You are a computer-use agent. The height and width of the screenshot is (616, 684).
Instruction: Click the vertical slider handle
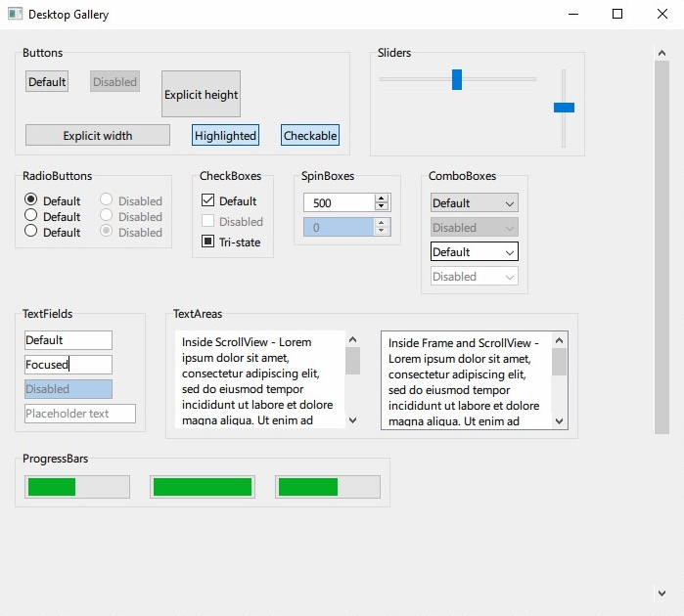click(564, 108)
